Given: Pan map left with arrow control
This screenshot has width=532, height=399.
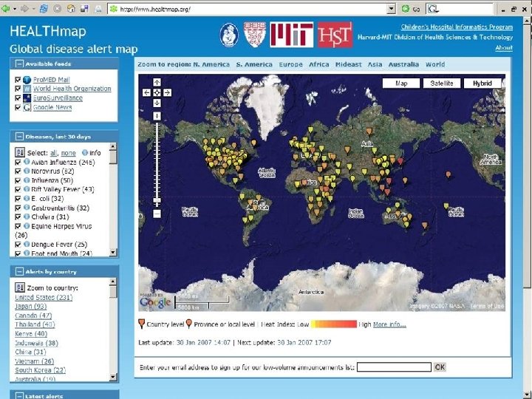Looking at the screenshot, I should coord(146,92).
